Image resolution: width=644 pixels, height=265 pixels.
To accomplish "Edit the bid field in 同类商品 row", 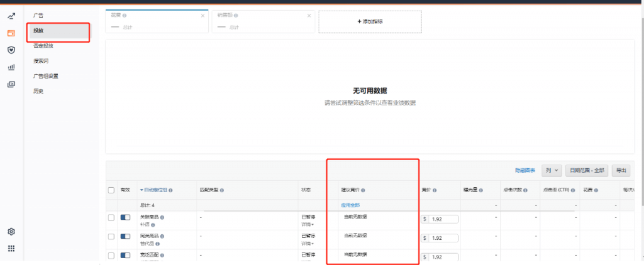I will coord(440,239).
